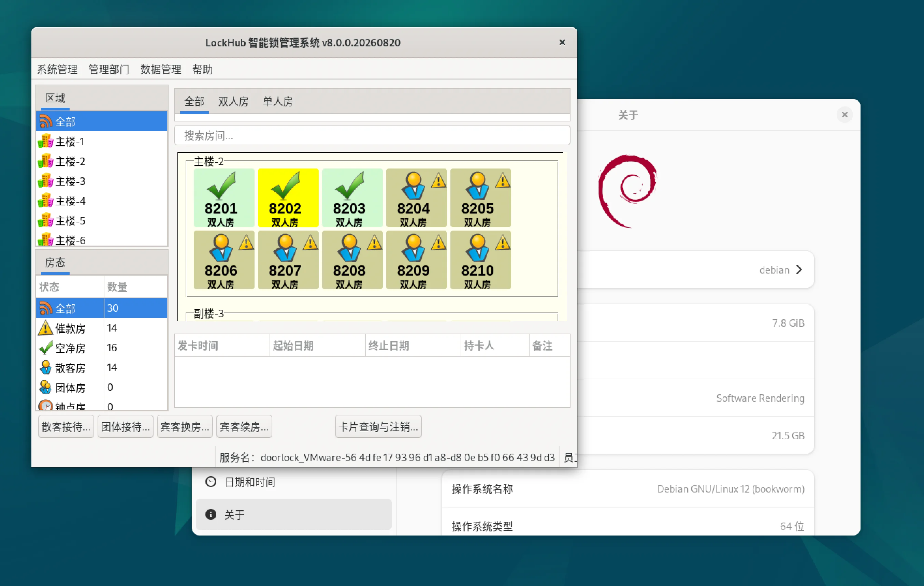Click the 全部 feed icon in 房态 list
The height and width of the screenshot is (586, 924).
click(46, 308)
